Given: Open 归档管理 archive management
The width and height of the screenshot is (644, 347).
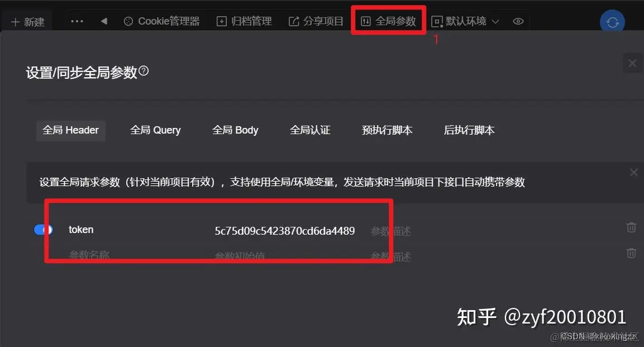Looking at the screenshot, I should pyautogui.click(x=244, y=21).
